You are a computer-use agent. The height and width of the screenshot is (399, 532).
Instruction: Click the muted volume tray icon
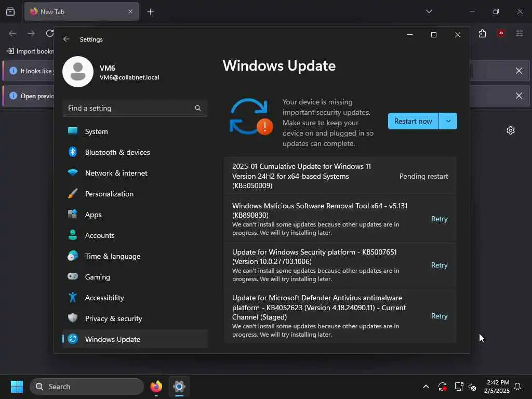coord(472,387)
